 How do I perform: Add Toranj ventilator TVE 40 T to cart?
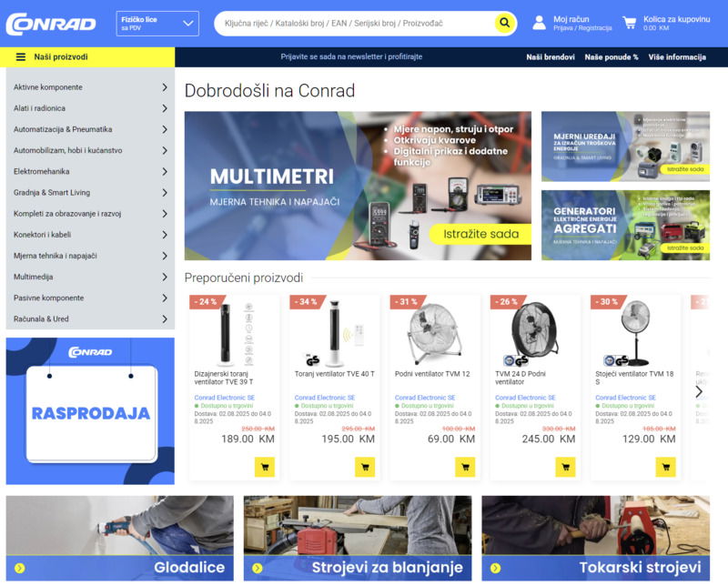pos(365,467)
